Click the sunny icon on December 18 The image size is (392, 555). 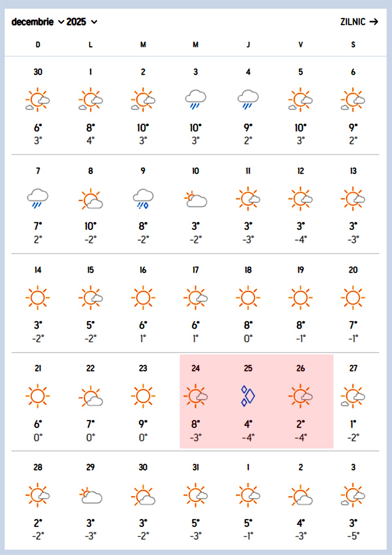248,298
